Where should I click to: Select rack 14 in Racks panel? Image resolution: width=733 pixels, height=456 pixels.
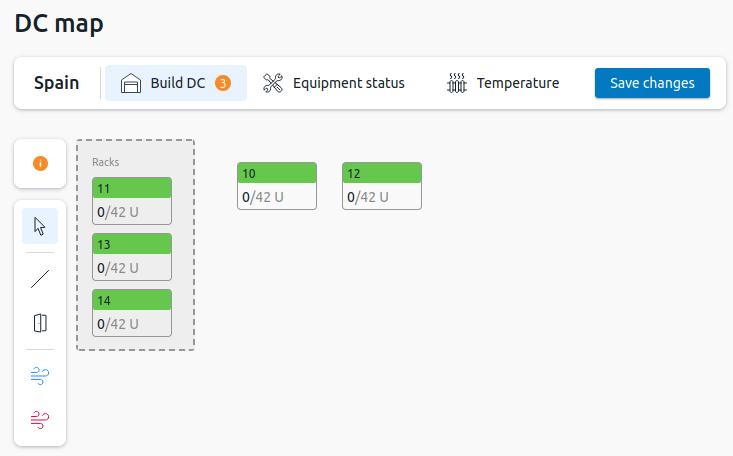pos(132,312)
